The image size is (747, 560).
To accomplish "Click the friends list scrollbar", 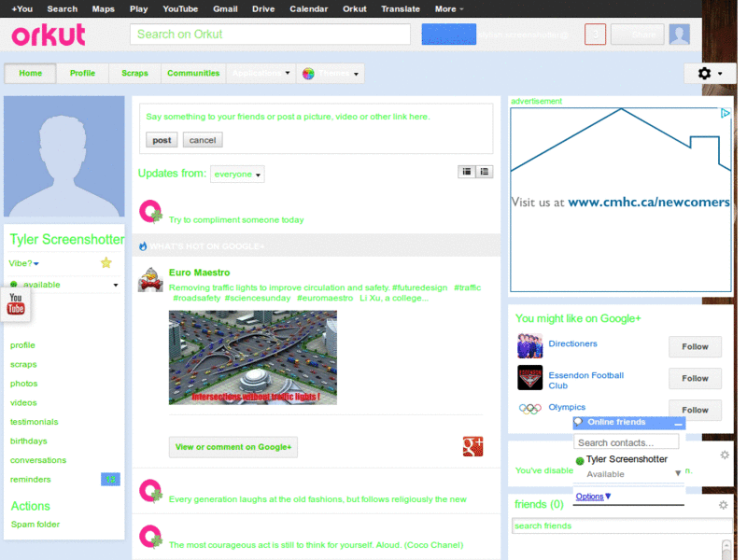I will coord(726,549).
